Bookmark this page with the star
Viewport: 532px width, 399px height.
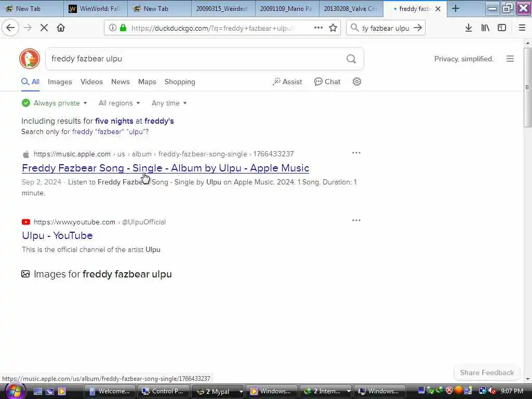pyautogui.click(x=333, y=28)
